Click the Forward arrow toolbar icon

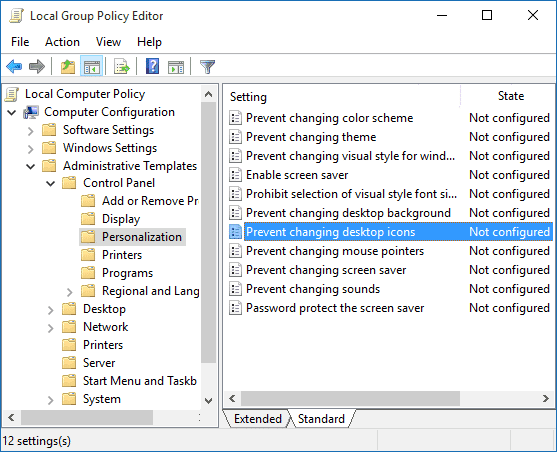click(x=37, y=66)
